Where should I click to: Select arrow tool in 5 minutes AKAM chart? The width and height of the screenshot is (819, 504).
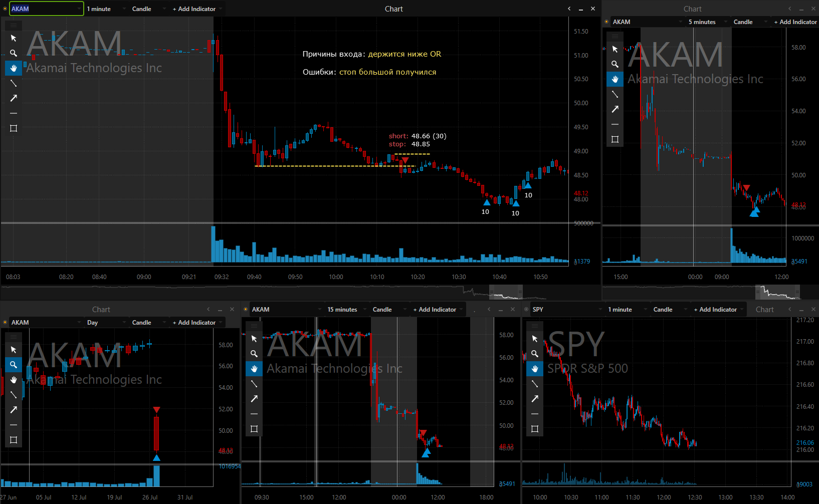click(x=615, y=109)
